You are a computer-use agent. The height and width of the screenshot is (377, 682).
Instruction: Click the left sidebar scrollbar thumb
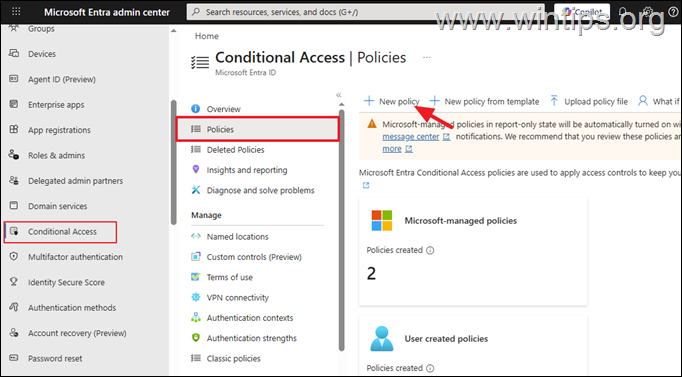[174, 162]
